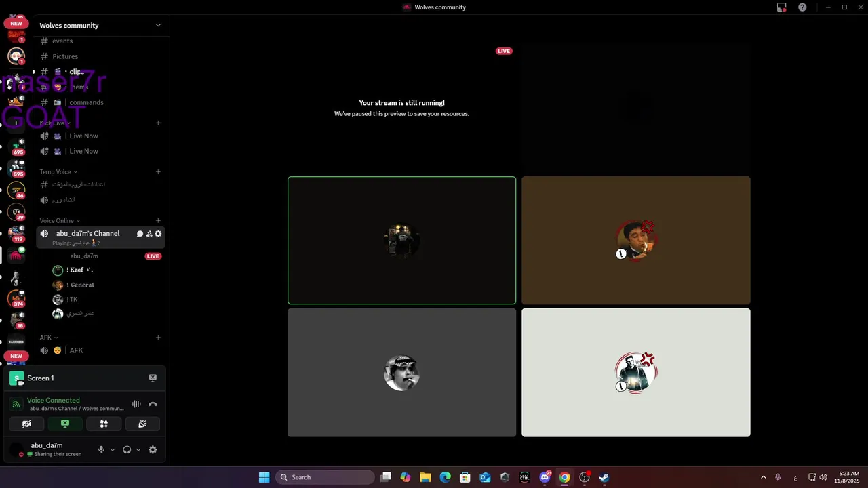Open Google Chrome from the taskbar
Screen dimensions: 868x488
(564, 477)
